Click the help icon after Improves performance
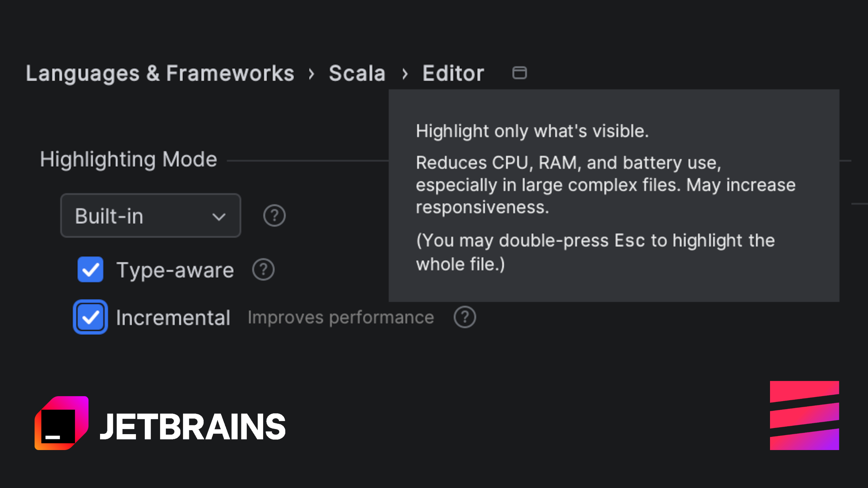868x488 pixels. click(x=465, y=317)
